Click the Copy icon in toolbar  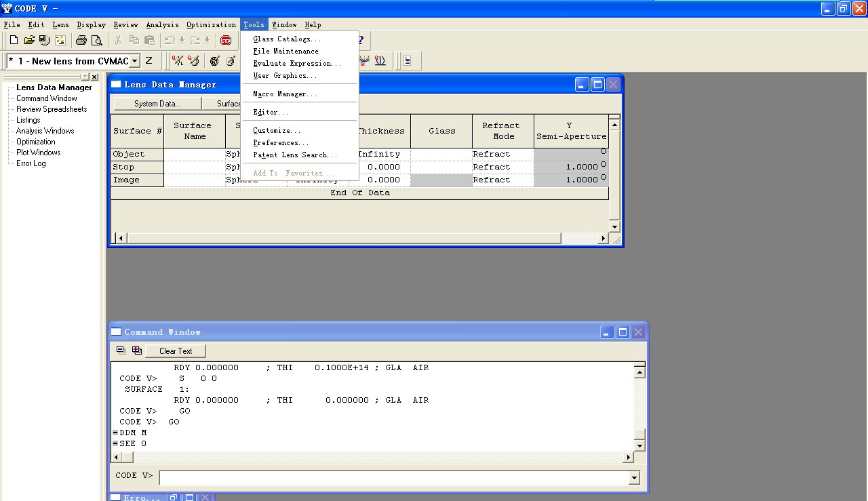134,40
